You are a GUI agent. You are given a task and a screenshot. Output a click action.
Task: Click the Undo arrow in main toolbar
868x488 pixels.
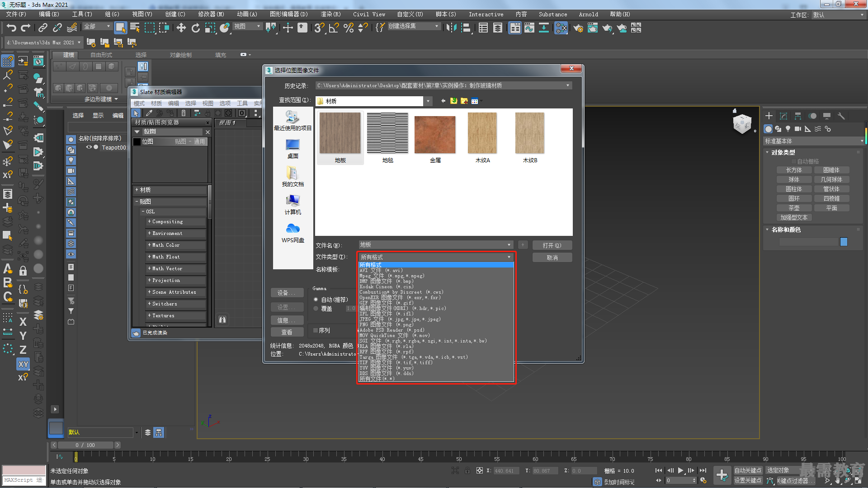click(11, 28)
